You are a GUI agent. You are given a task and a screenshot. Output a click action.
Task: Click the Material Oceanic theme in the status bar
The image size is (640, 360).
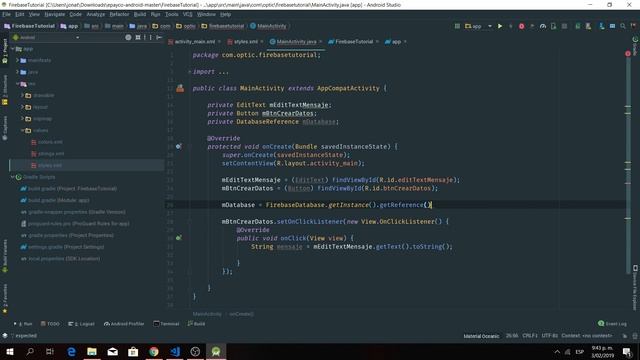point(481,336)
